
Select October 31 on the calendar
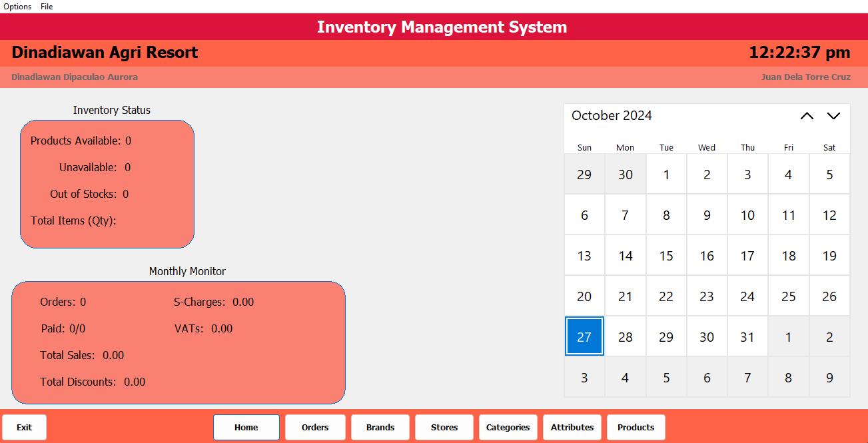coord(747,337)
